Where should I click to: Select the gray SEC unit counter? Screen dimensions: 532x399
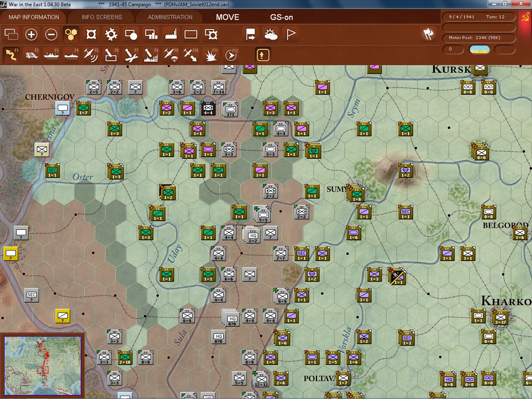(31, 296)
